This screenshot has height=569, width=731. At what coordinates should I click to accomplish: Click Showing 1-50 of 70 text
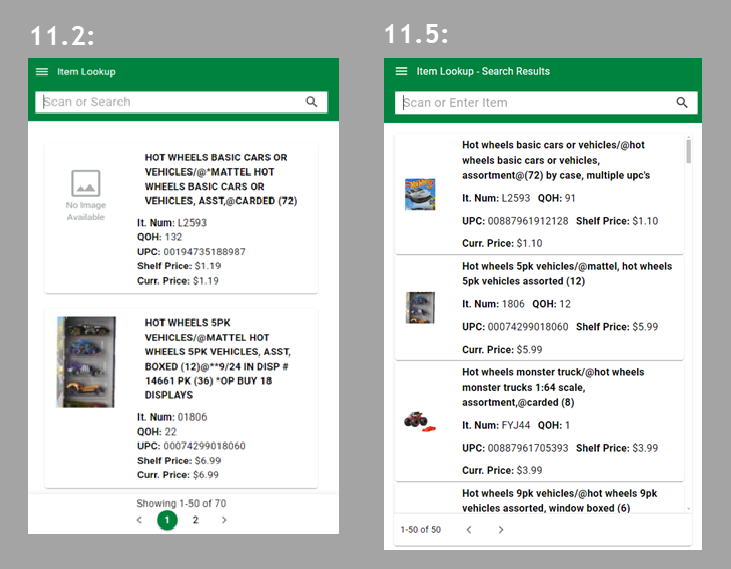pos(181,503)
